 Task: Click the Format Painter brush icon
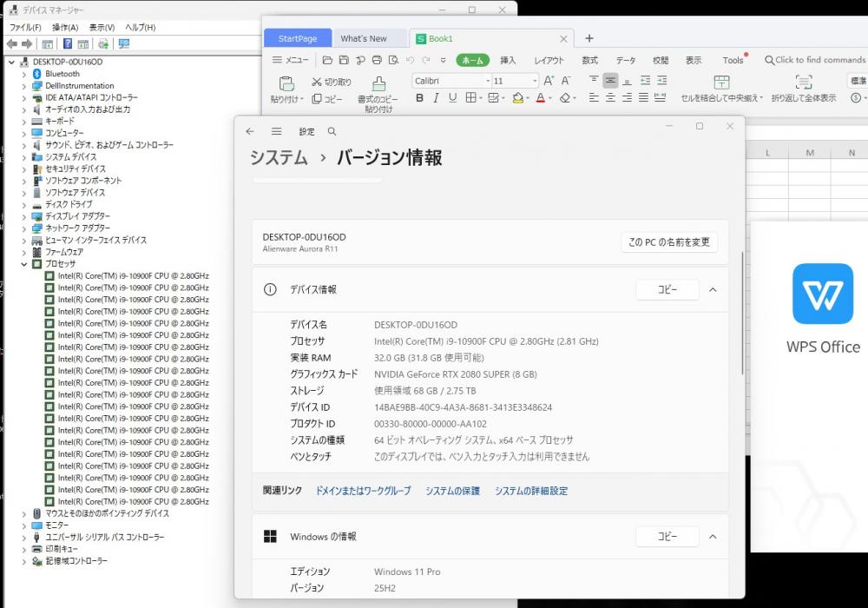click(x=378, y=83)
